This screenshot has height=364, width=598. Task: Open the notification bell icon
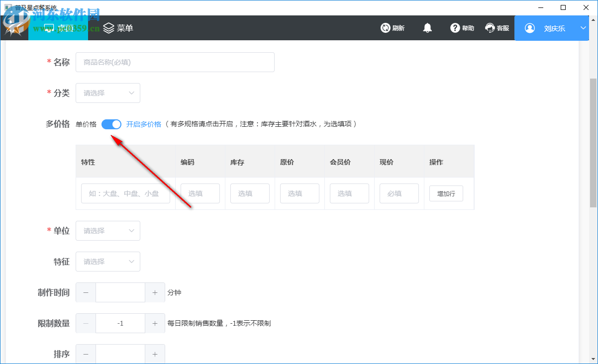427,28
